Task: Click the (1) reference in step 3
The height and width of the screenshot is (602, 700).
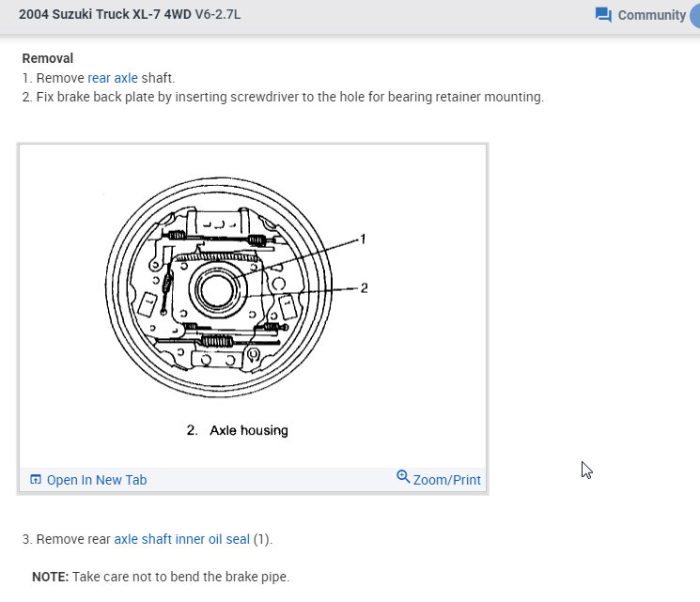Action: [262, 539]
